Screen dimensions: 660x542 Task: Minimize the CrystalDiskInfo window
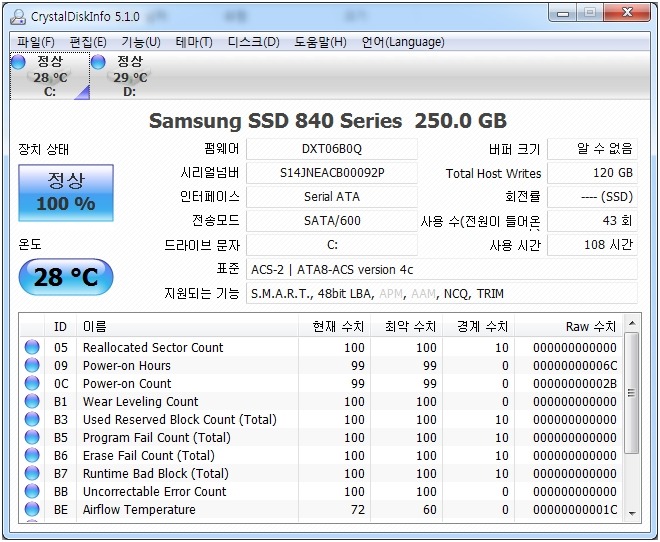pos(562,13)
